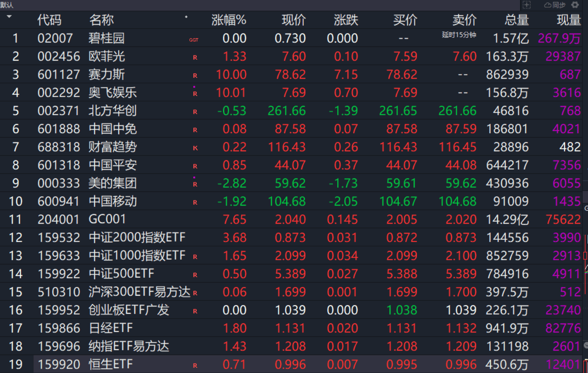The image size is (588, 373).
Task: Click the GGT tag on 碧桂园 row
Action: pyautogui.click(x=194, y=40)
